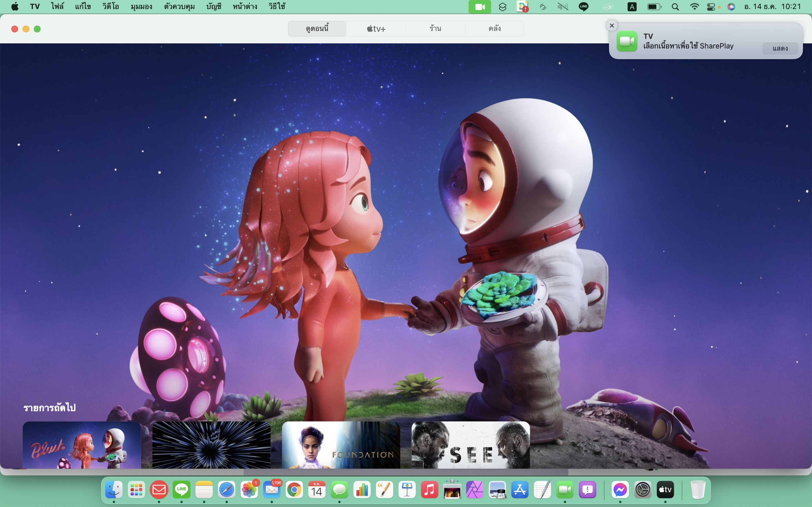Open Spotlight search magnifier icon
This screenshot has height=507, width=812.
click(x=676, y=7)
